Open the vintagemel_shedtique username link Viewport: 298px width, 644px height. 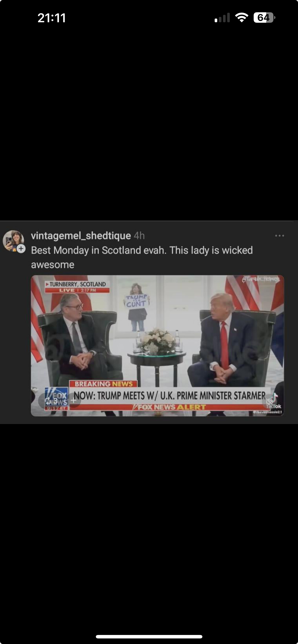pos(81,236)
